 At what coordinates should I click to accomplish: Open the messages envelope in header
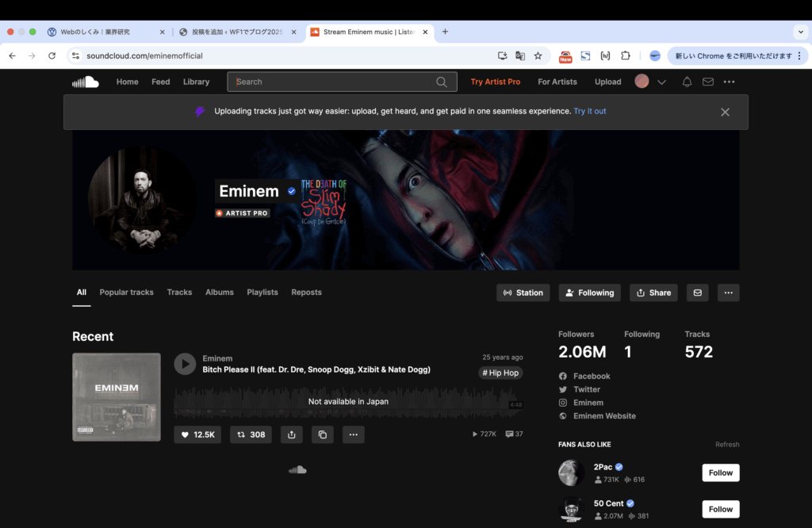tap(708, 82)
